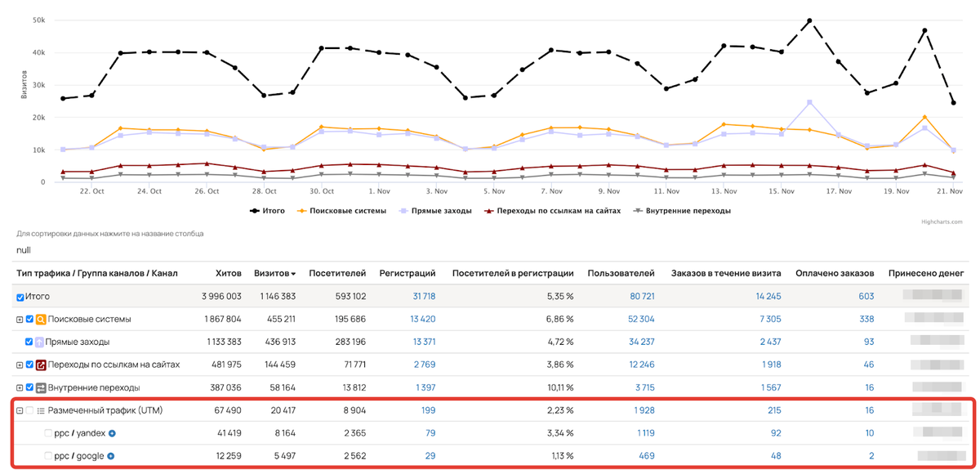Select the ppc / yandex channel label
This screenshot has width=980, height=470.
coord(80,433)
